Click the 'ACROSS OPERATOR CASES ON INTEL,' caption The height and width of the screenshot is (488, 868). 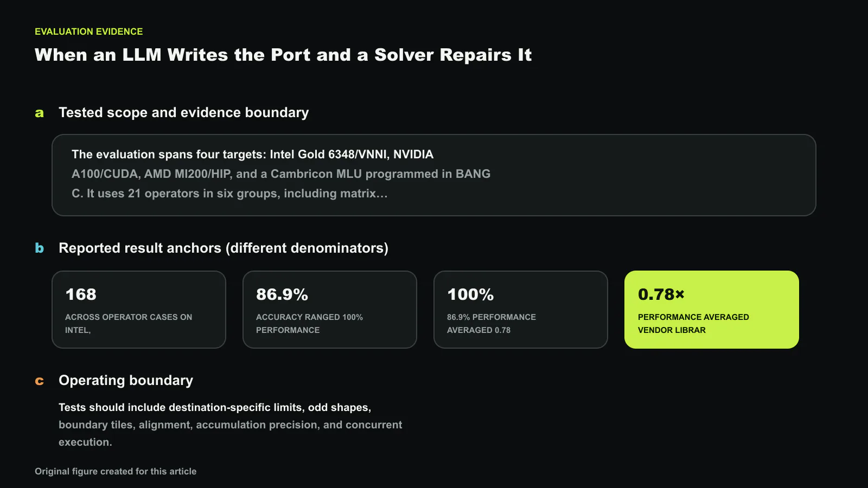click(129, 324)
